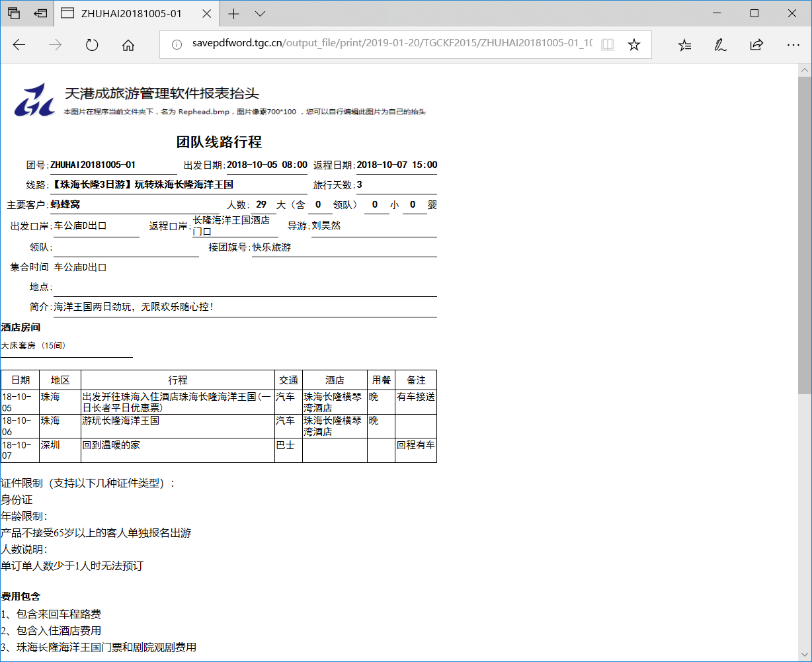Click the 行程 column header
The width and height of the screenshot is (812, 662).
(x=178, y=380)
